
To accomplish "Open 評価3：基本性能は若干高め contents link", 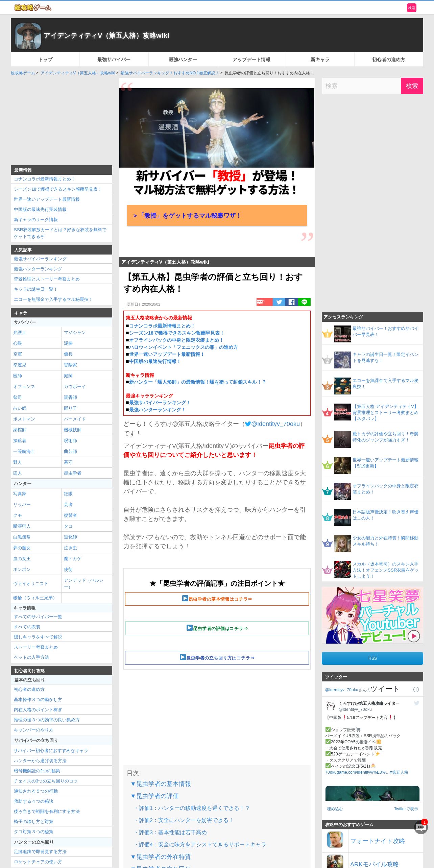I will click(170, 833).
